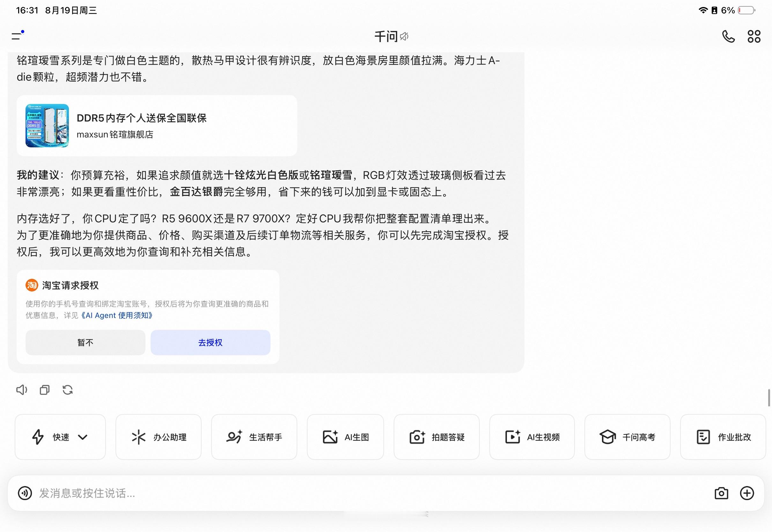Tap the maxsun铭瑄旗舰店 store name

[115, 134]
